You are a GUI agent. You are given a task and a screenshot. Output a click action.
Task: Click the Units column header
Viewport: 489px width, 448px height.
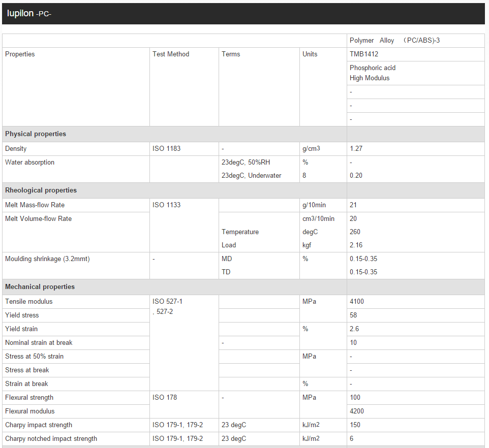(x=310, y=54)
